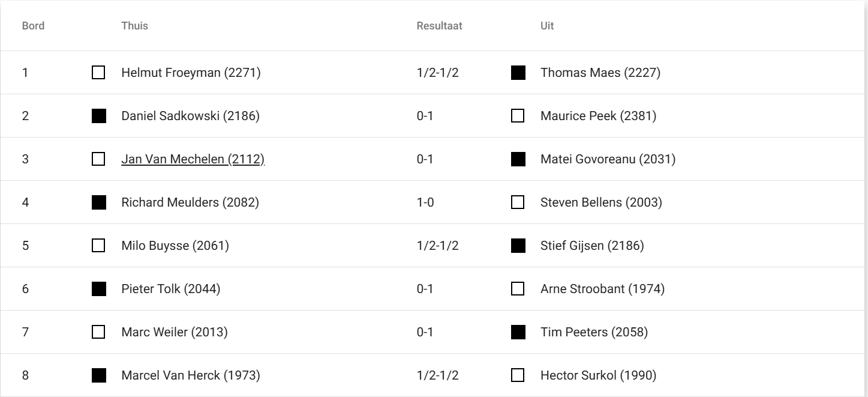Click black piece icon beside Thomas Maes
Image resolution: width=868 pixels, height=397 pixels.
(x=518, y=73)
